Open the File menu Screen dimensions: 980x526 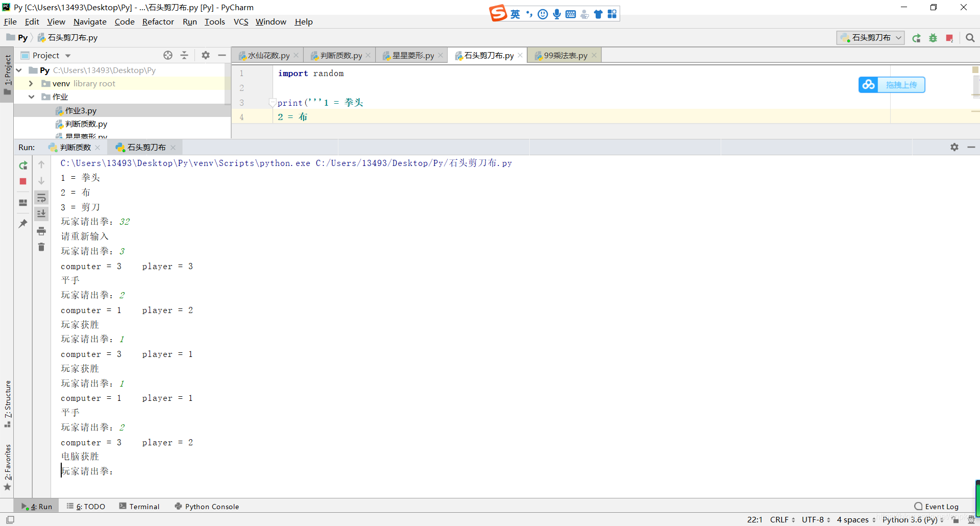point(10,21)
